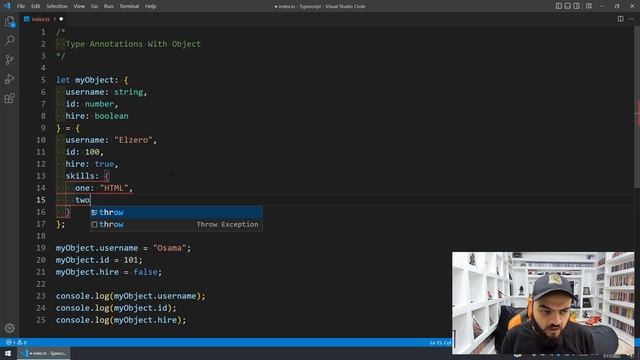Click the "Osama" string on line 19

(169, 248)
